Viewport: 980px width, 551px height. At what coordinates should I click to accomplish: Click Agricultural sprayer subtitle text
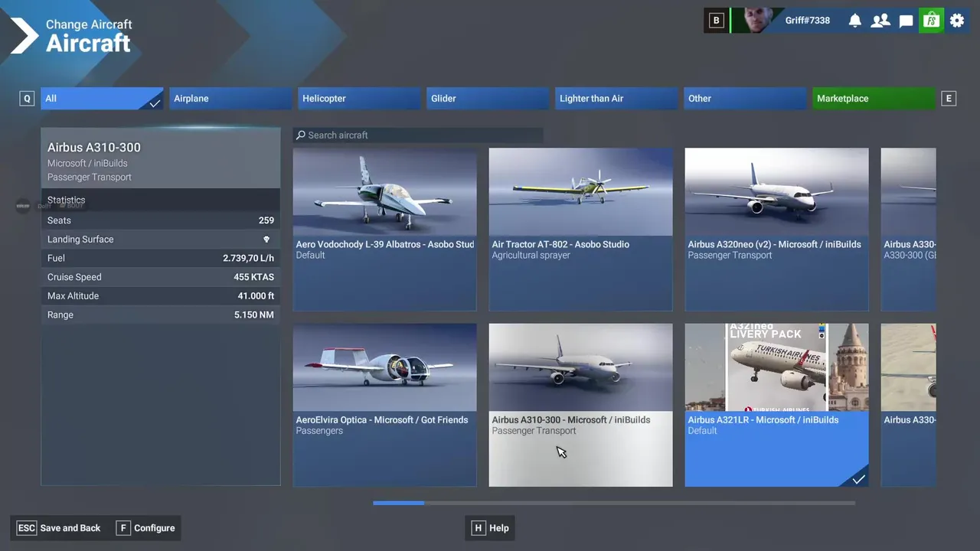(531, 255)
